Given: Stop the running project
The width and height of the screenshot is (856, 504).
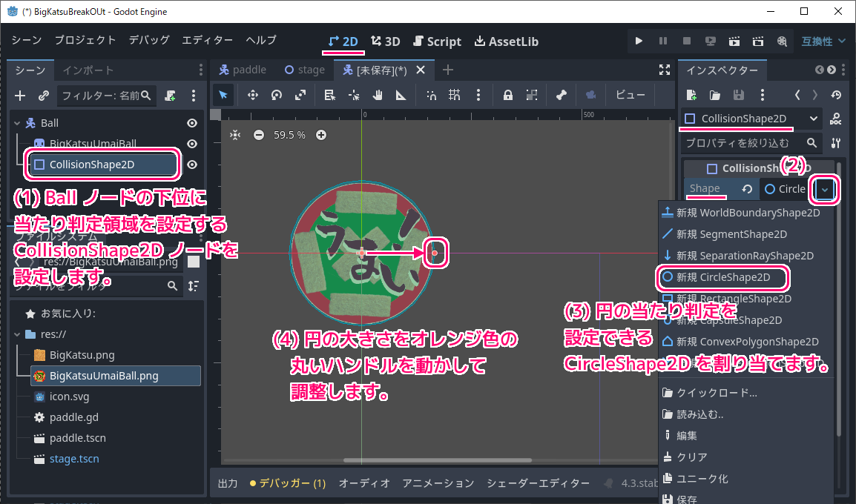Looking at the screenshot, I should [x=687, y=41].
